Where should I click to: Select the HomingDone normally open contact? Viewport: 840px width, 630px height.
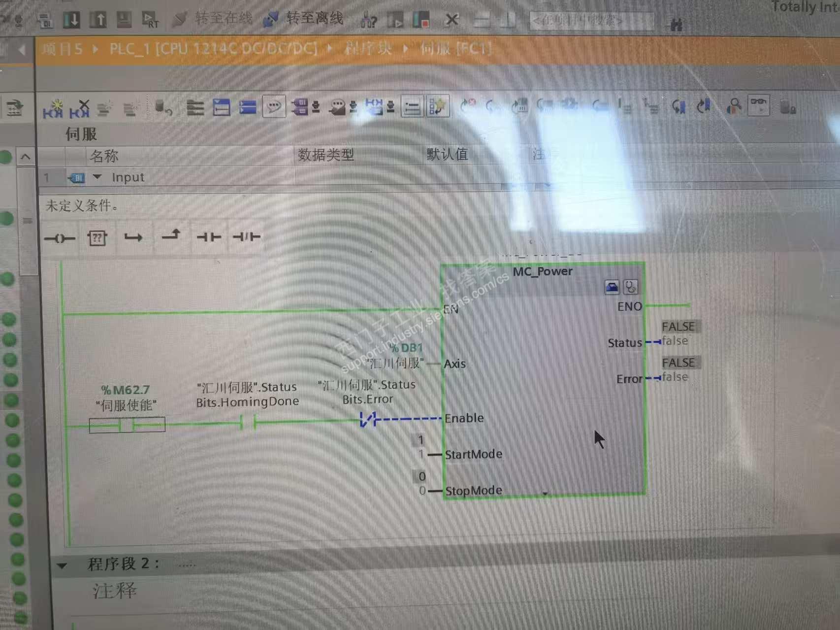(248, 423)
